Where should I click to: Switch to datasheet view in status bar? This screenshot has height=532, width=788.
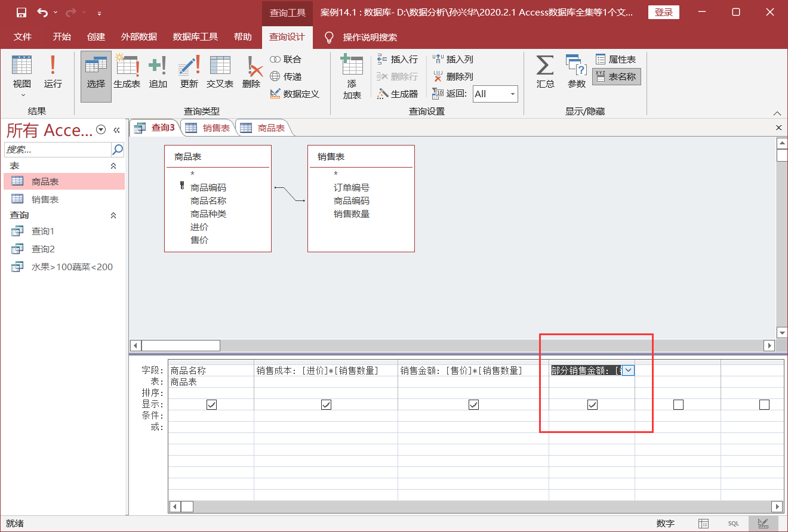704,523
